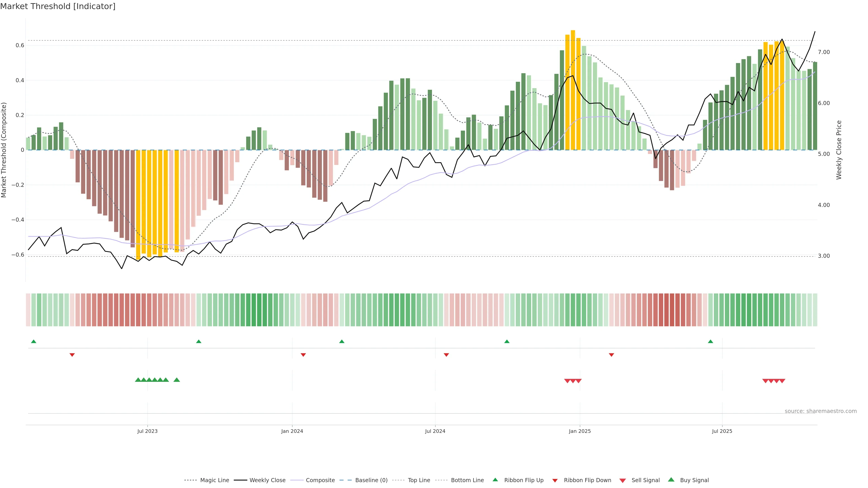The width and height of the screenshot is (868, 488).
Task: Click the Ribbon Flip Down legend triangle
Action: click(x=555, y=480)
